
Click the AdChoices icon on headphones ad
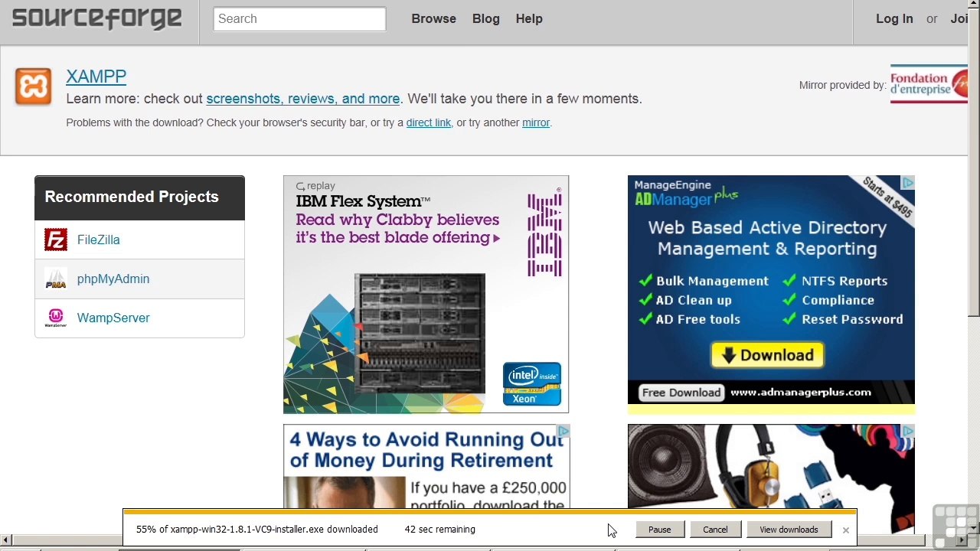[908, 432]
